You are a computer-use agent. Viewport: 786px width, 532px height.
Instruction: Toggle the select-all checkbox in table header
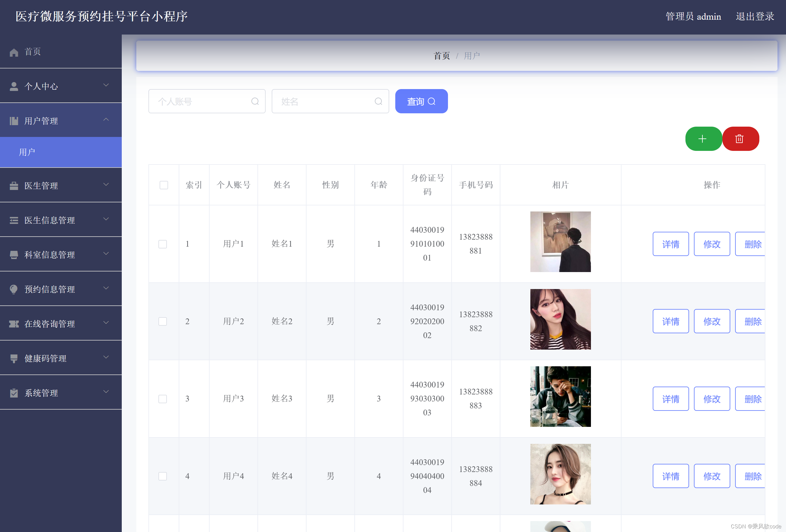pos(164,185)
